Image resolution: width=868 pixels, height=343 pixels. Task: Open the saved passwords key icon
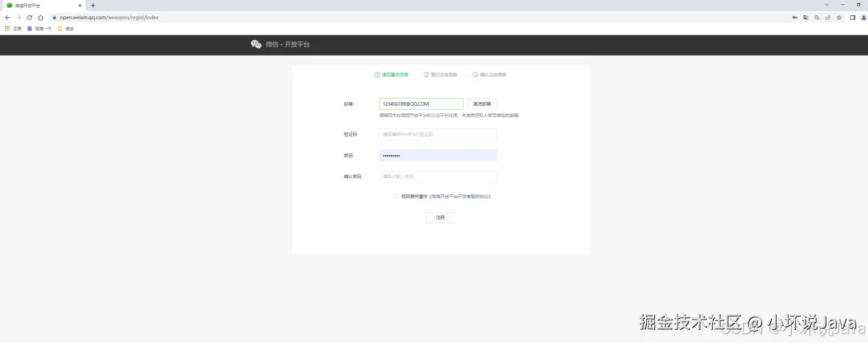795,17
